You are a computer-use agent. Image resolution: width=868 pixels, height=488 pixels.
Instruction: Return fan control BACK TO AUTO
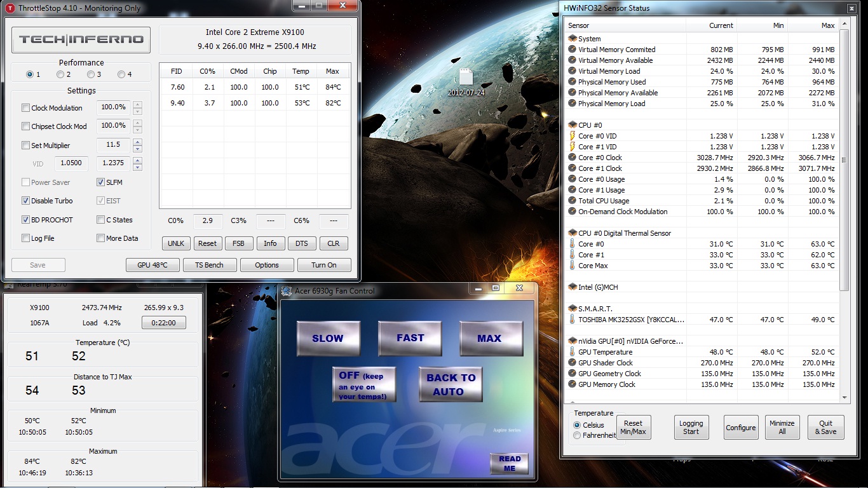(x=451, y=384)
